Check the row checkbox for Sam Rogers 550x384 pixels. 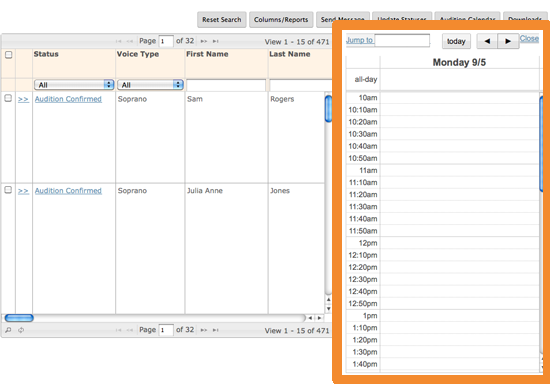(x=8, y=98)
